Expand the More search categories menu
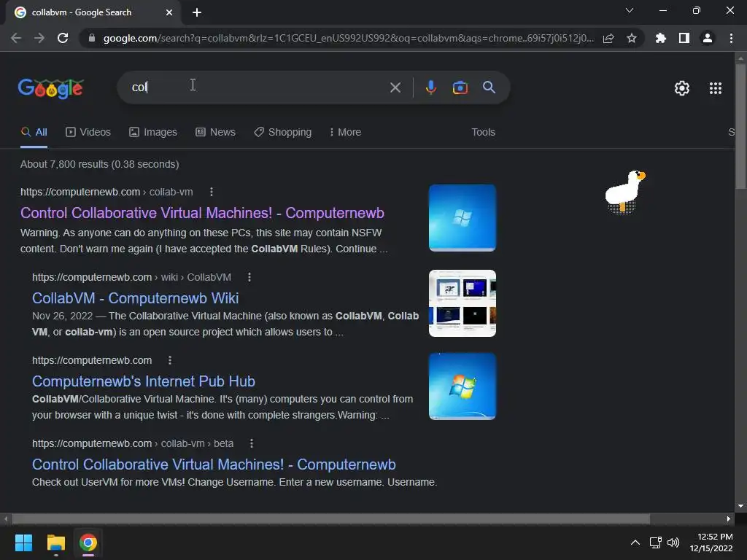This screenshot has height=560, width=747. pos(345,133)
